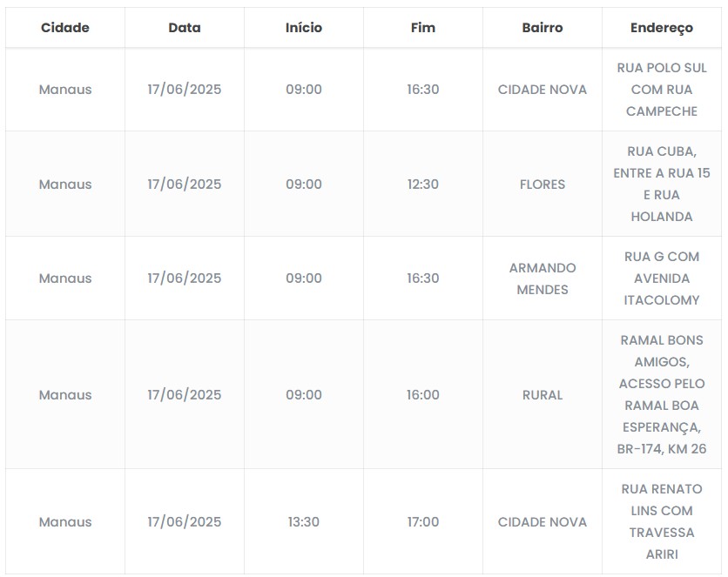Click the RUA CUBA address cell

click(662, 185)
